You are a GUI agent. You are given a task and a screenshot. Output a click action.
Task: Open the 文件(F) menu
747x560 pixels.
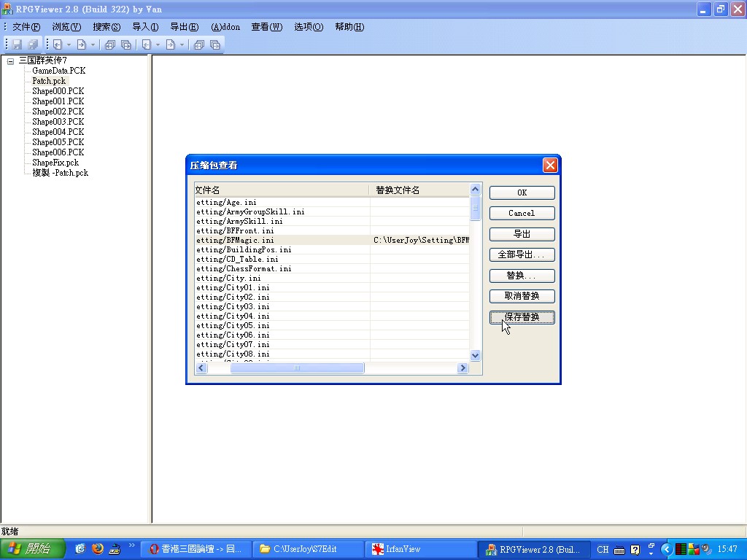click(x=26, y=27)
